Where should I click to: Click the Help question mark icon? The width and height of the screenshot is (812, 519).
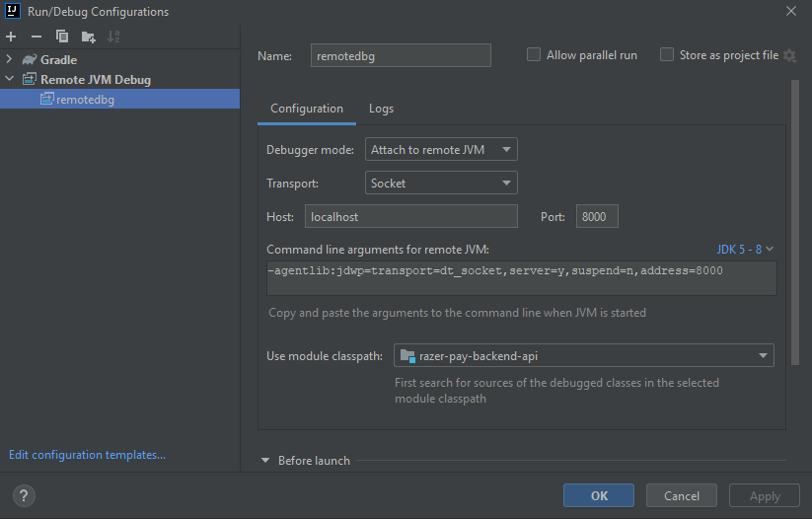25,495
